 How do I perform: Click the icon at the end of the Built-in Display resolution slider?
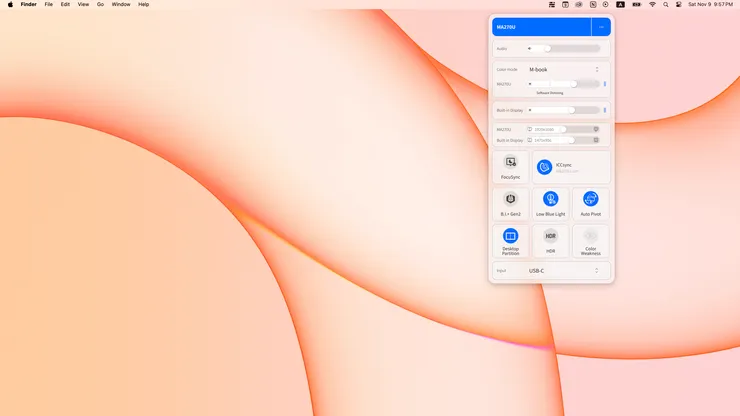click(596, 140)
